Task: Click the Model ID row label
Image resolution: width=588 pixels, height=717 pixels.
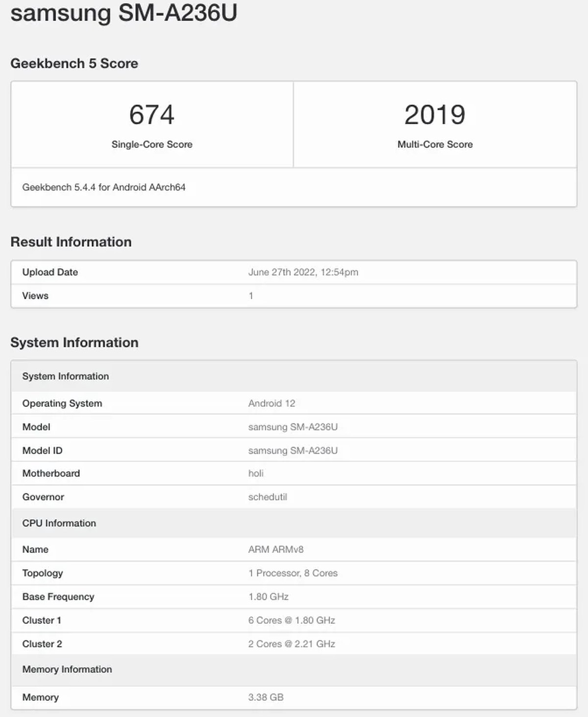Action: (43, 451)
